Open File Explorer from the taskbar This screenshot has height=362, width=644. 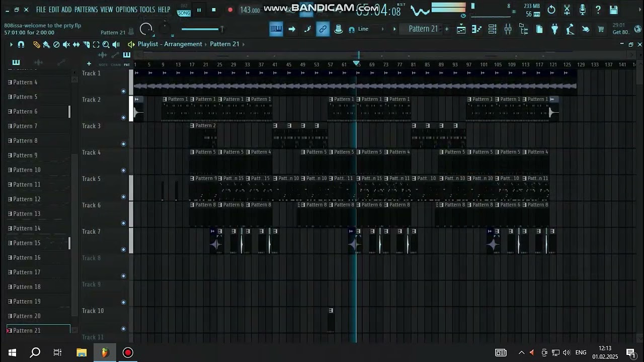(82, 352)
